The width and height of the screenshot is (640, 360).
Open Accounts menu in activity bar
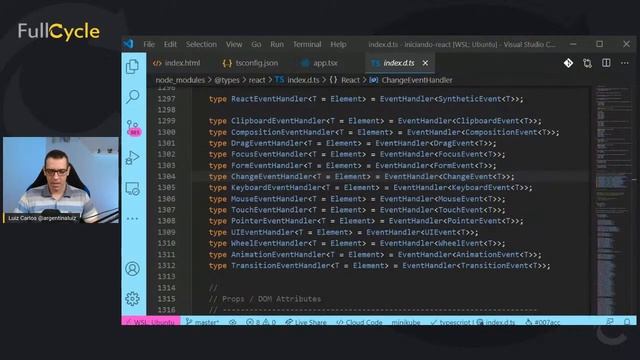(x=133, y=269)
